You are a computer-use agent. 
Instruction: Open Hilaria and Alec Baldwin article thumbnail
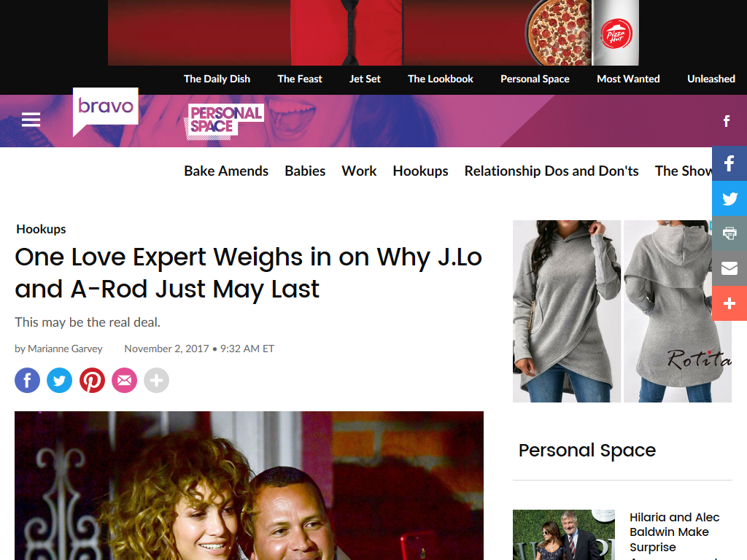(564, 534)
